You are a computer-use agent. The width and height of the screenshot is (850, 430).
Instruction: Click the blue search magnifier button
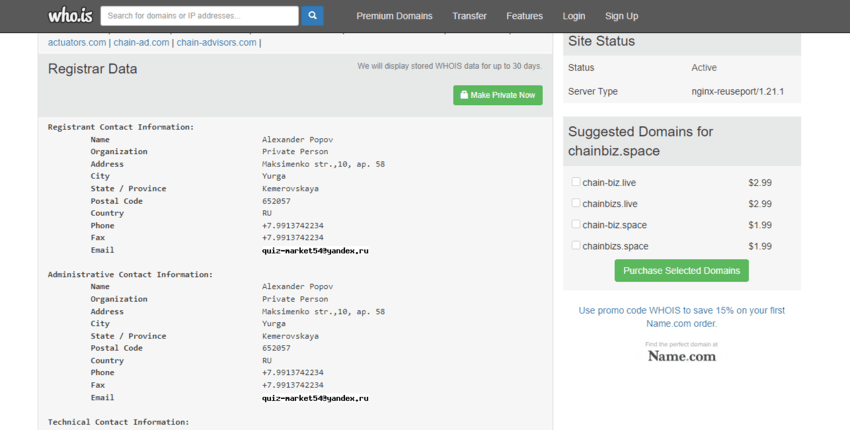click(312, 16)
